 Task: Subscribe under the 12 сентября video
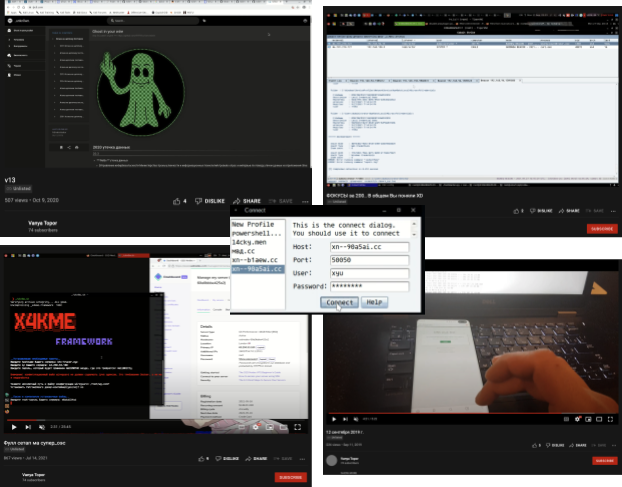(x=605, y=460)
